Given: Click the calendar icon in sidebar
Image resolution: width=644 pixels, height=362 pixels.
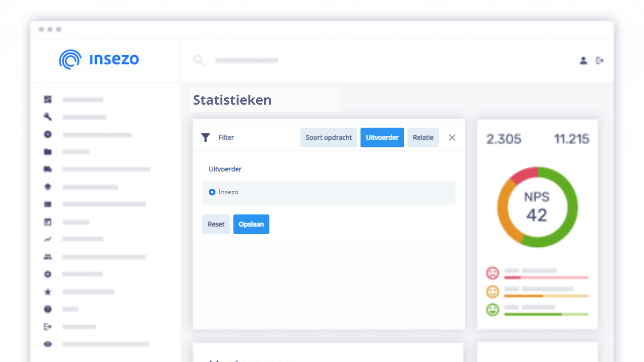Looking at the screenshot, I should click(48, 222).
